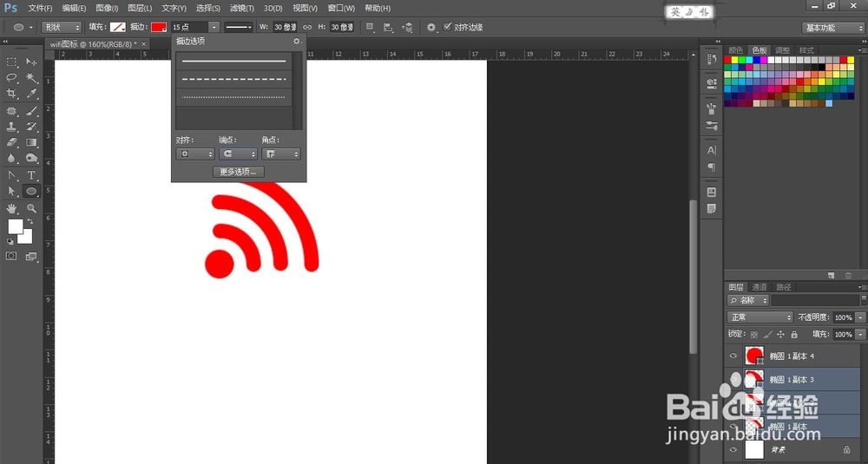The width and height of the screenshot is (868, 464).
Task: Open stroke width 15点 dropdown arrow
Action: (214, 27)
